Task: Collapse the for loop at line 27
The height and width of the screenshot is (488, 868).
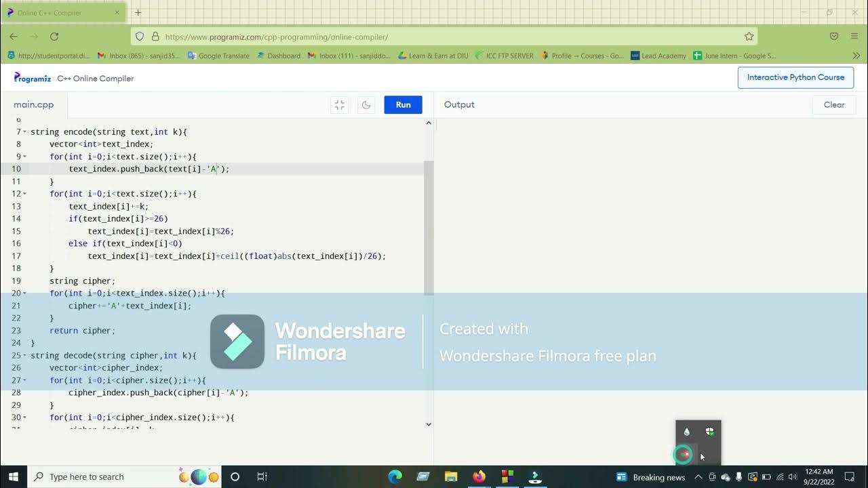Action: (x=25, y=380)
